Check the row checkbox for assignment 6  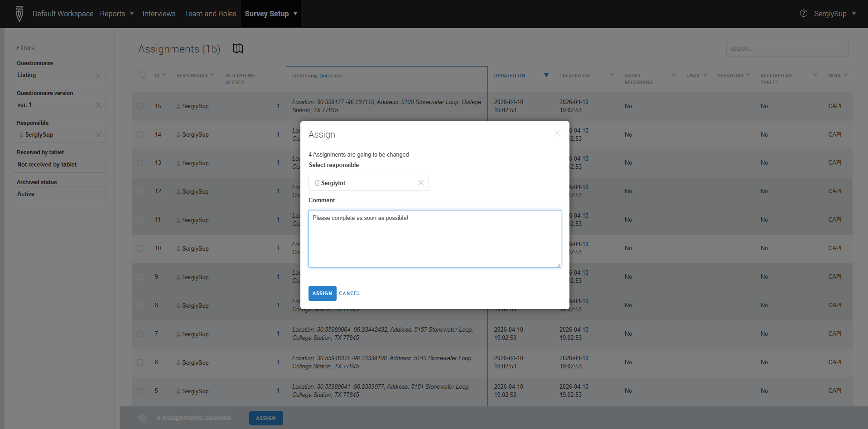pos(140,362)
